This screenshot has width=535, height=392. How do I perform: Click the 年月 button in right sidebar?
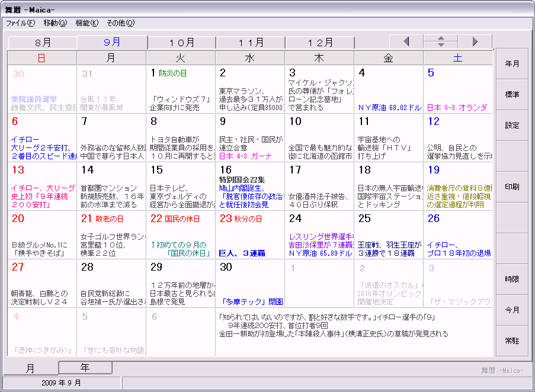click(512, 64)
